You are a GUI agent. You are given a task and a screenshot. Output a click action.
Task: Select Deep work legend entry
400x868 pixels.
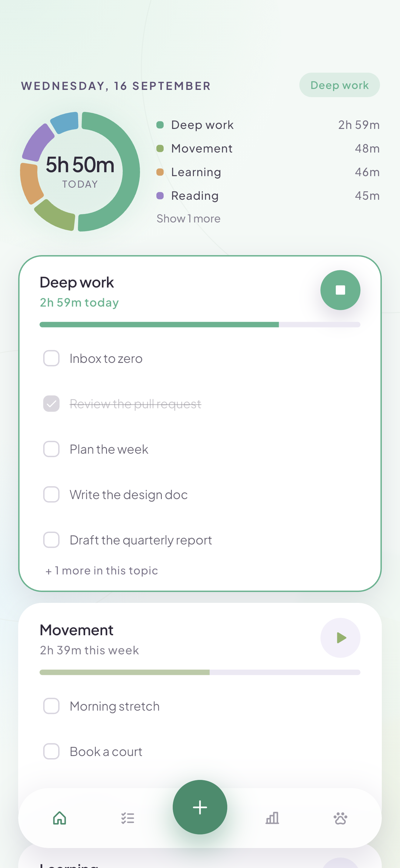pos(268,125)
